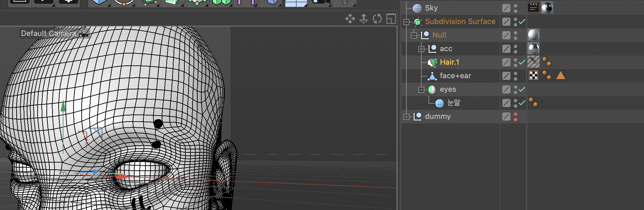This screenshot has width=644, height=210.
Task: Select the dummy object name
Action: point(438,116)
